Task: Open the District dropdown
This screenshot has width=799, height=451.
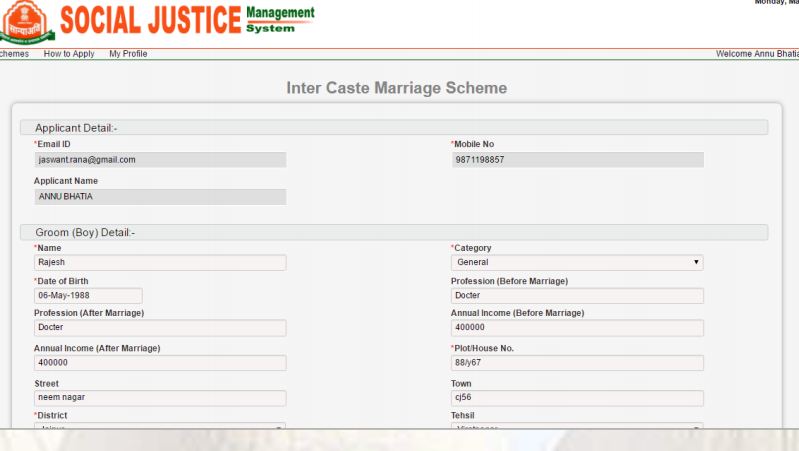Action: click(160, 427)
